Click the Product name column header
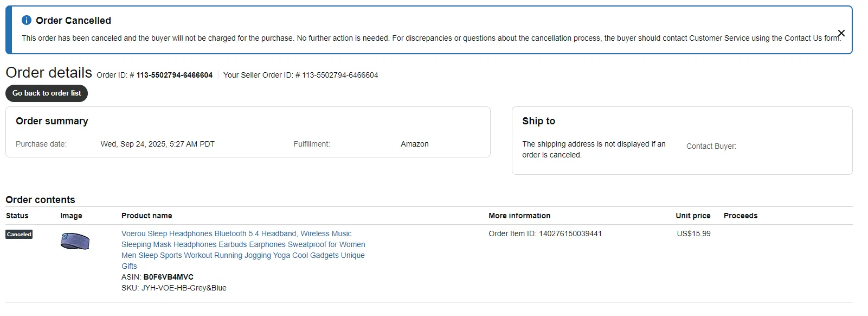 coord(146,216)
